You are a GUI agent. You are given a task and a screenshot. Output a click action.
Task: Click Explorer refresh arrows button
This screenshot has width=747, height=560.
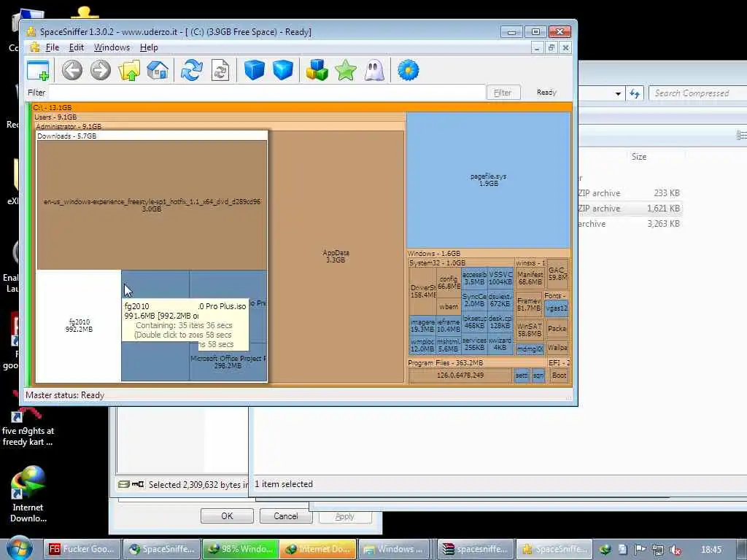(x=635, y=93)
